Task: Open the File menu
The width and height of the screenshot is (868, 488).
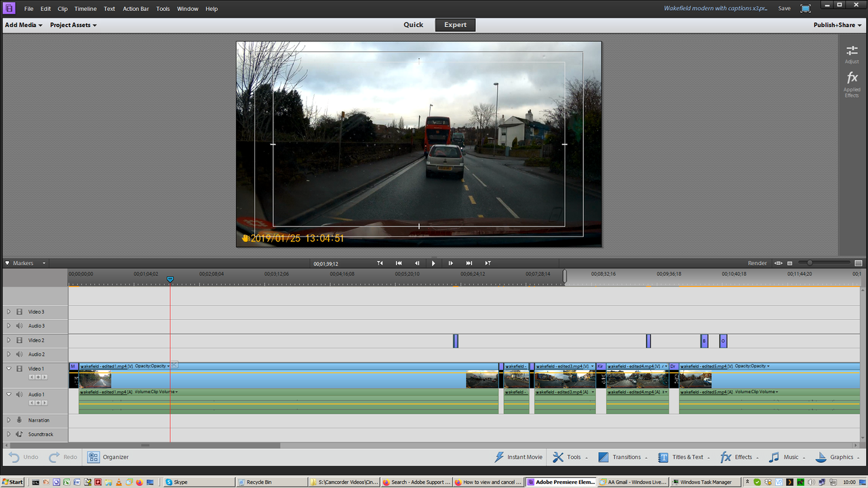Action: point(28,9)
